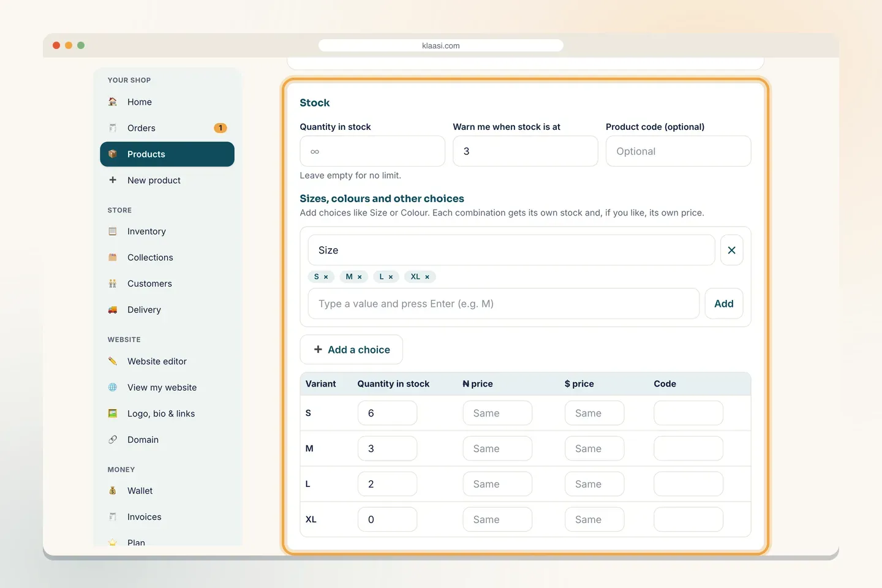Click the globe icon for View my website
Viewport: 882px width, 588px height.
click(113, 387)
